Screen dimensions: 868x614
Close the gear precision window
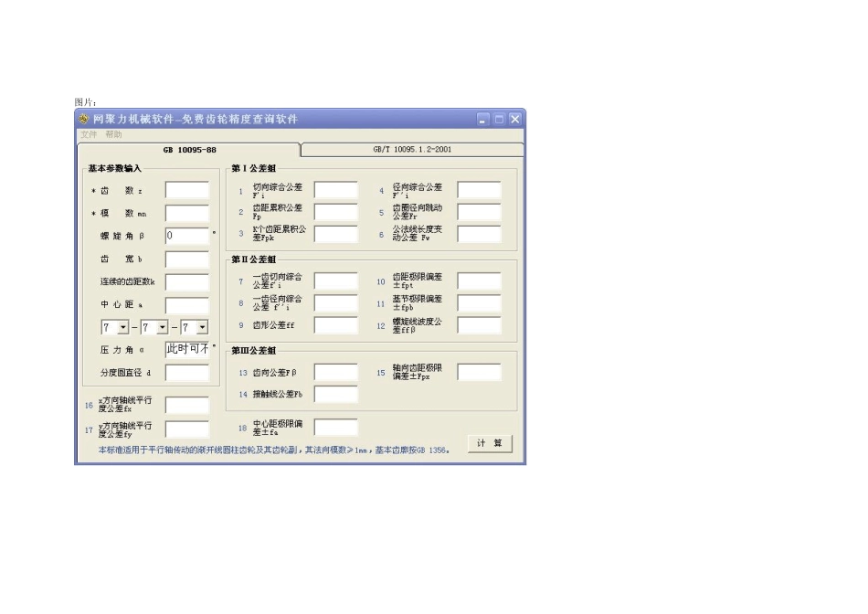515,119
